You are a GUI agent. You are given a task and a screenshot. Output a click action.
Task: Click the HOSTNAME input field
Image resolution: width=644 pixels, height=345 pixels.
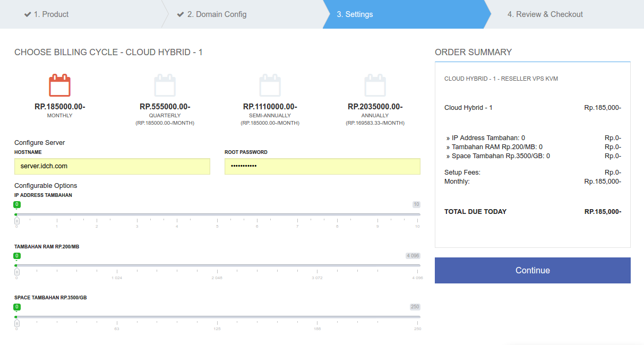click(112, 166)
